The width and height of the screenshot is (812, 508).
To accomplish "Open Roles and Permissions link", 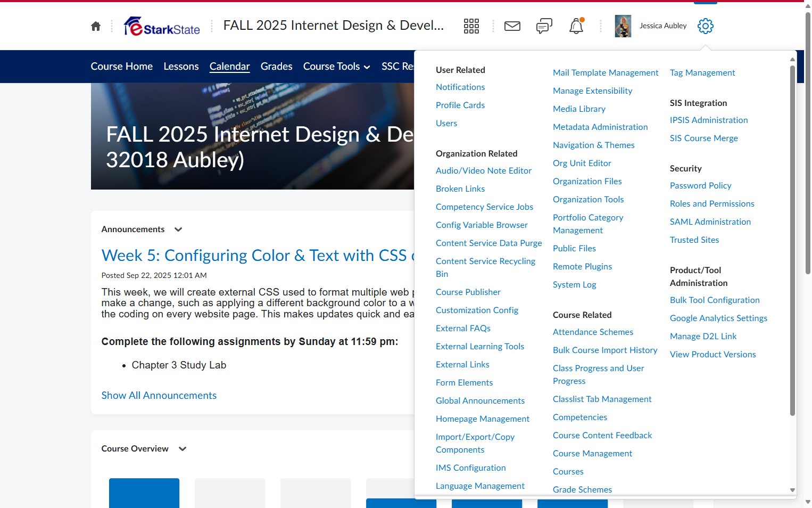I will 712,204.
